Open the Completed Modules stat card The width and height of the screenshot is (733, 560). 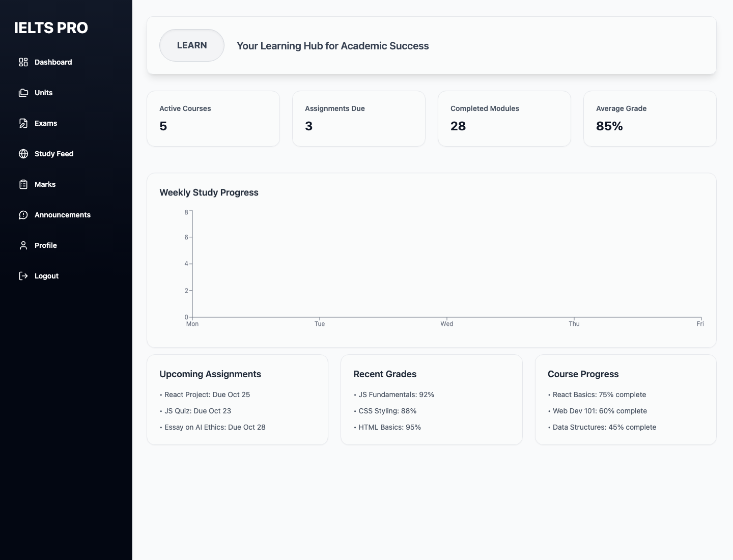click(504, 119)
